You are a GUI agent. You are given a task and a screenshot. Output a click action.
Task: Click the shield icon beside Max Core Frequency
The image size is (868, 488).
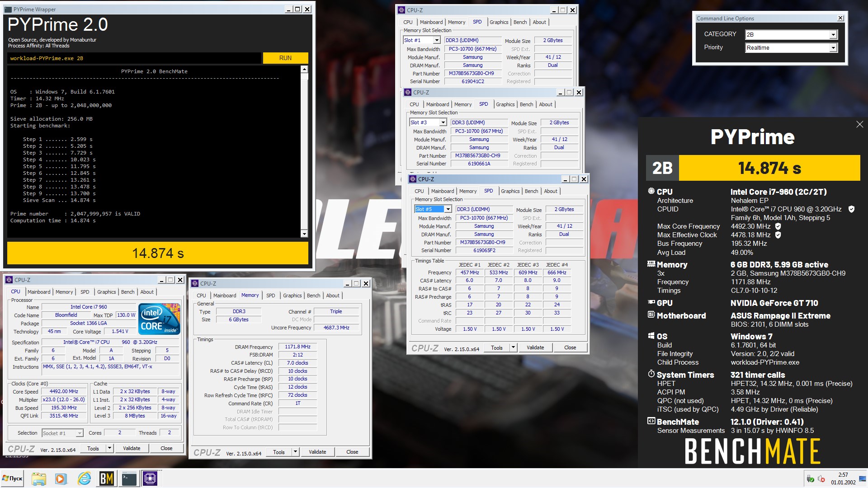pos(778,226)
